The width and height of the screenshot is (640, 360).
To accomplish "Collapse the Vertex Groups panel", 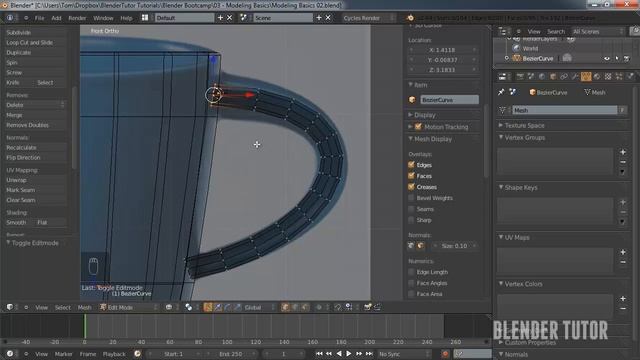I will tap(522, 138).
